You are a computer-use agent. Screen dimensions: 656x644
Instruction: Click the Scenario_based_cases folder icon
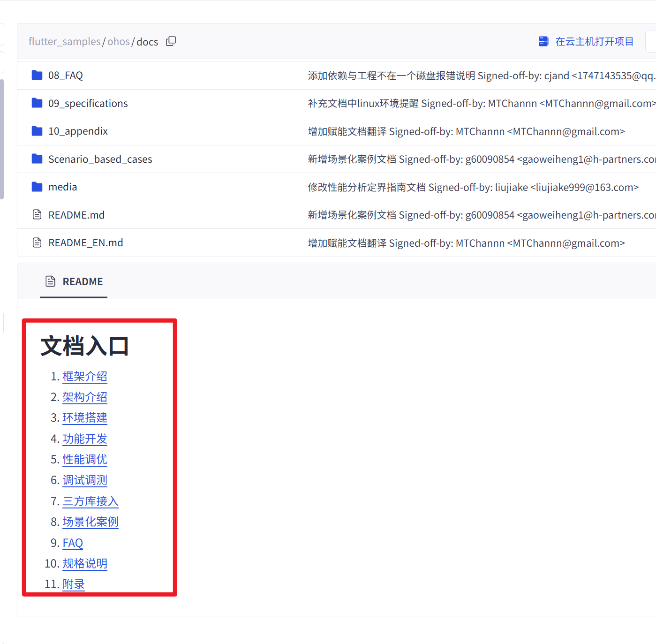click(37, 159)
